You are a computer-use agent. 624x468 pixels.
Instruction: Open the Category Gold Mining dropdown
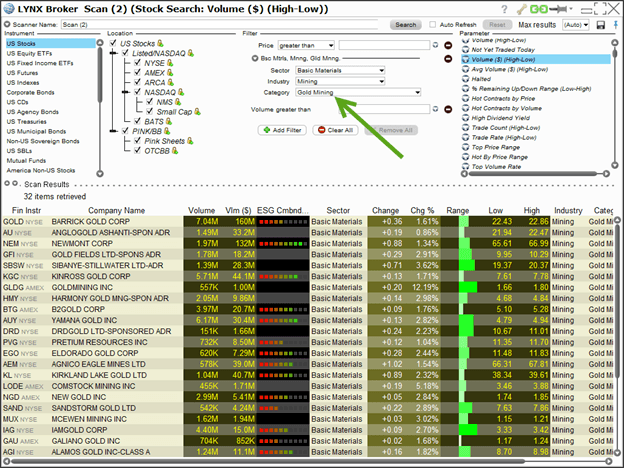click(x=358, y=92)
